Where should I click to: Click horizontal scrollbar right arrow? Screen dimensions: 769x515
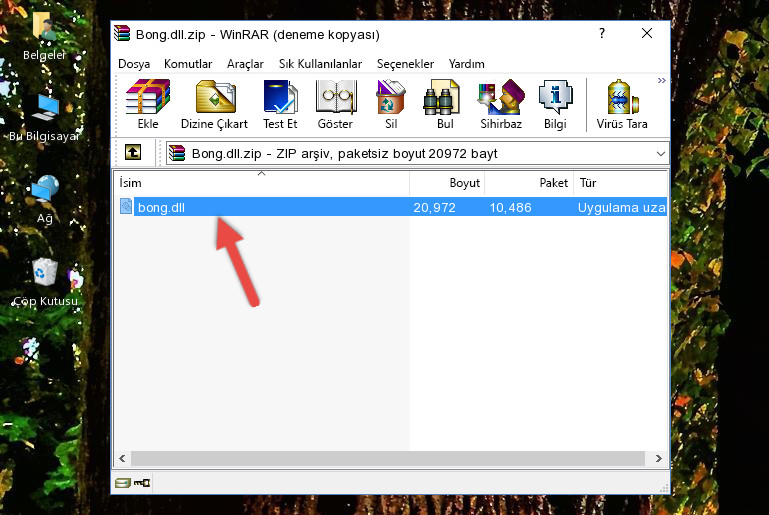[659, 459]
